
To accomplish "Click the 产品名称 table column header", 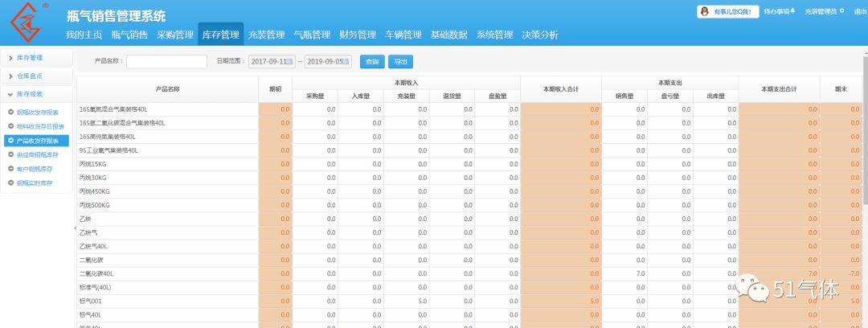I will click(167, 89).
